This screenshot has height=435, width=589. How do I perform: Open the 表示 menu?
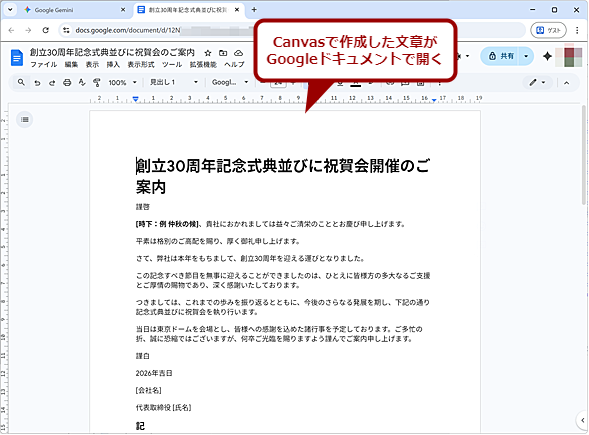pos(92,65)
